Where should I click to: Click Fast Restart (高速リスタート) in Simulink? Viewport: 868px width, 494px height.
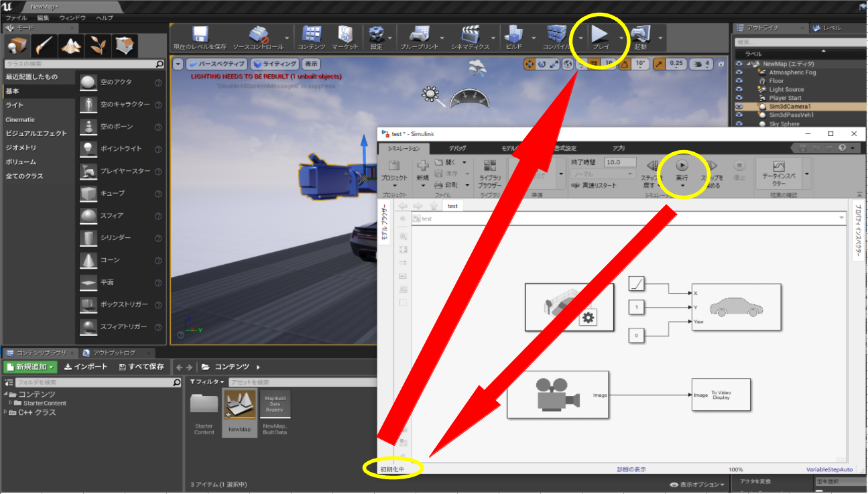click(594, 185)
